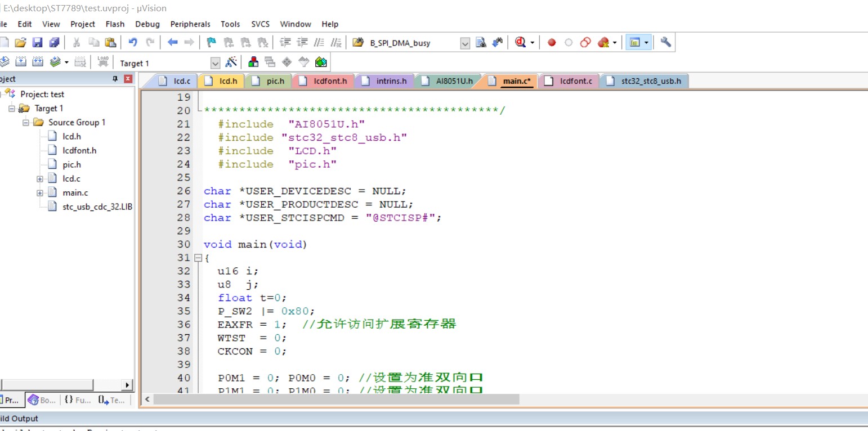
Task: Pin the Project panel with pushpin
Action: click(115, 79)
